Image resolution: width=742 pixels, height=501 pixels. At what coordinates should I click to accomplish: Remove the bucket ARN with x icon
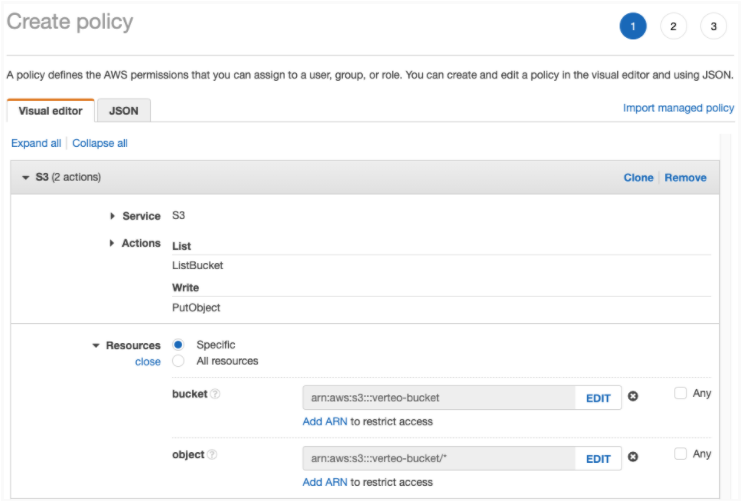pyautogui.click(x=632, y=397)
